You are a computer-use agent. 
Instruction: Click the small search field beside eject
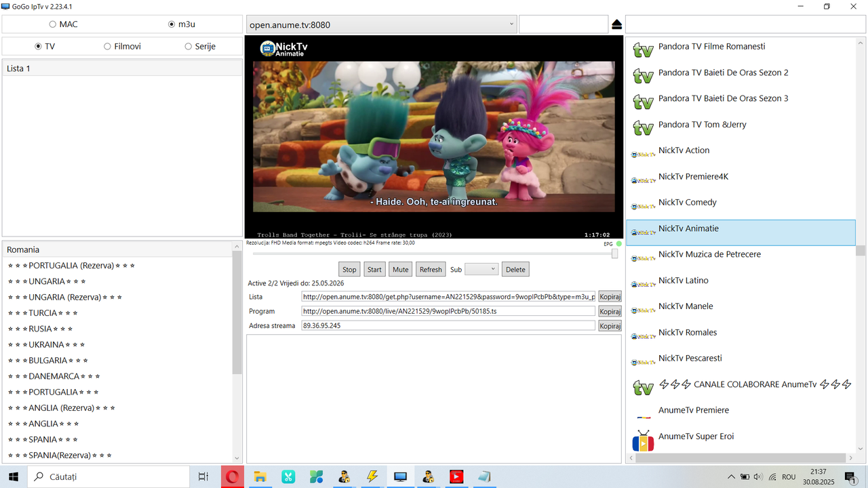tap(564, 24)
